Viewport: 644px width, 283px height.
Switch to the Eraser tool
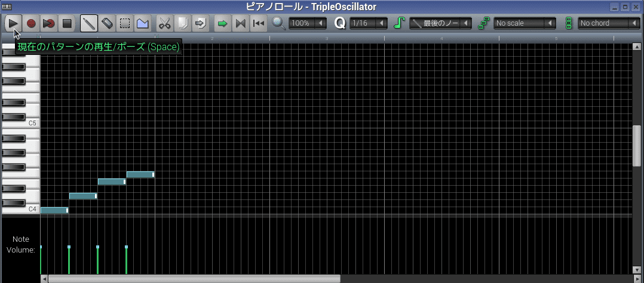[x=106, y=23]
